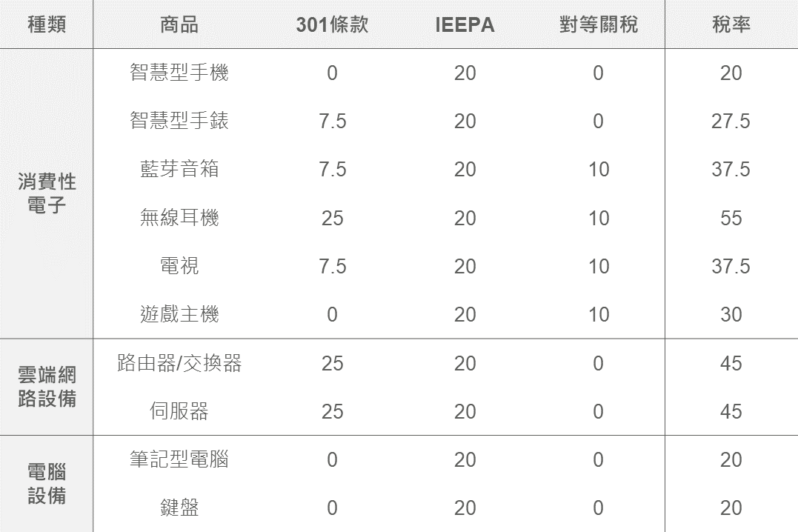Click the 55 tax rate for 無線耳機
Image resolution: width=798 pixels, height=532 pixels.
[x=731, y=218]
